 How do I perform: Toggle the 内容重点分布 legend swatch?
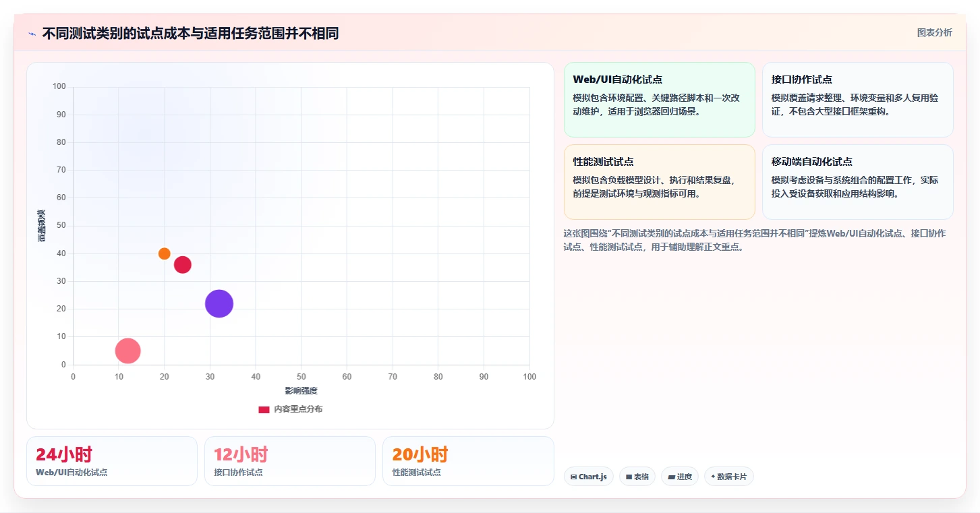click(264, 409)
